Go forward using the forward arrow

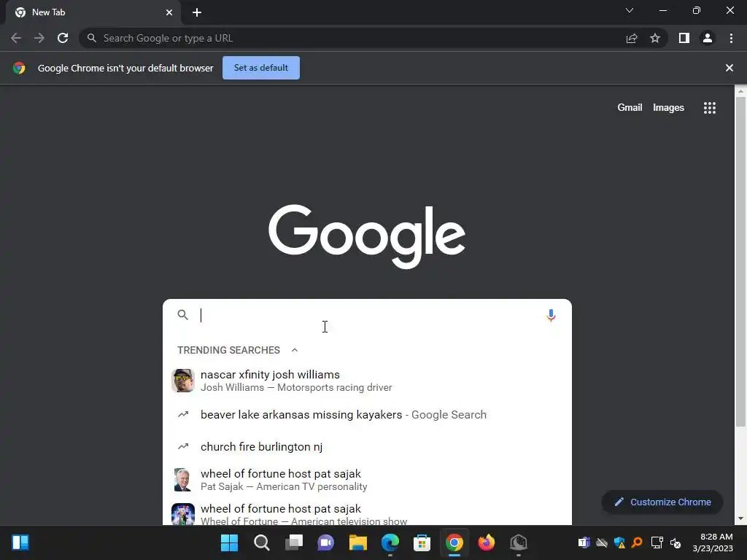coord(39,38)
